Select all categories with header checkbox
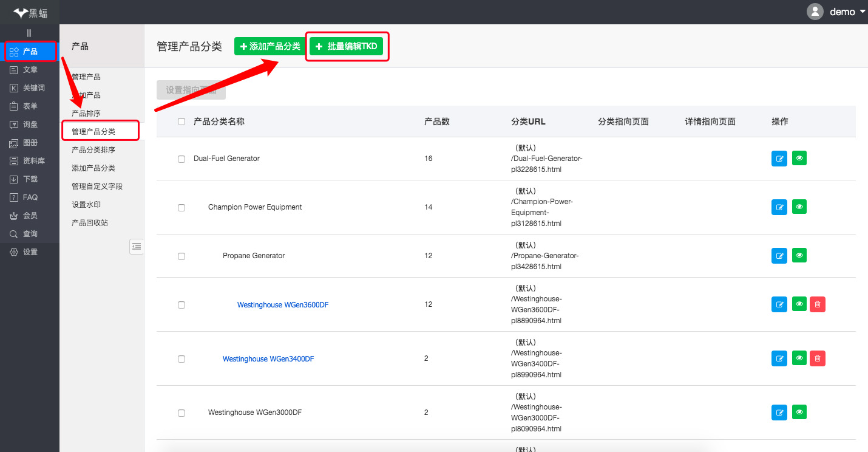Image resolution: width=868 pixels, height=452 pixels. coord(181,122)
